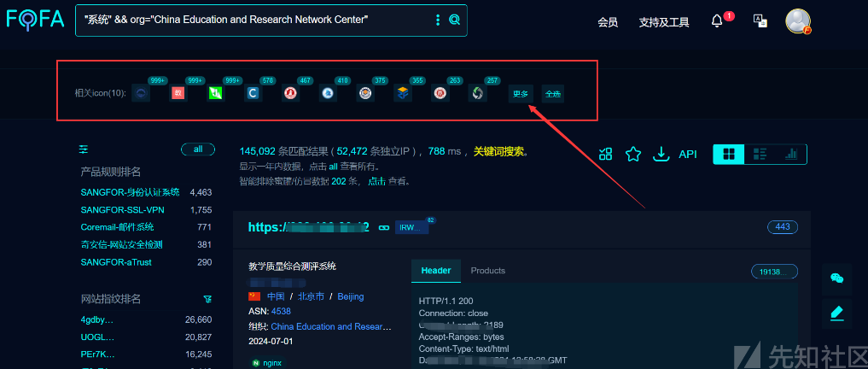Bookmark this search with star icon
The image size is (868, 369).
(632, 154)
